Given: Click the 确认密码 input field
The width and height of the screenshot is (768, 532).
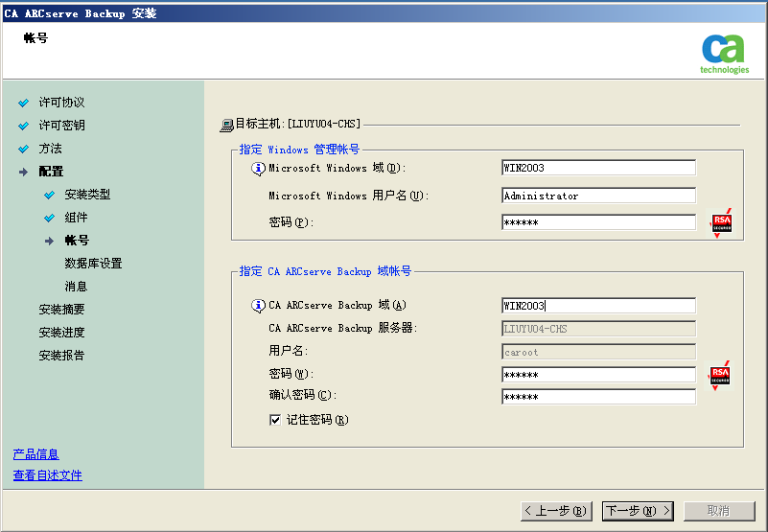Looking at the screenshot, I should coord(598,397).
